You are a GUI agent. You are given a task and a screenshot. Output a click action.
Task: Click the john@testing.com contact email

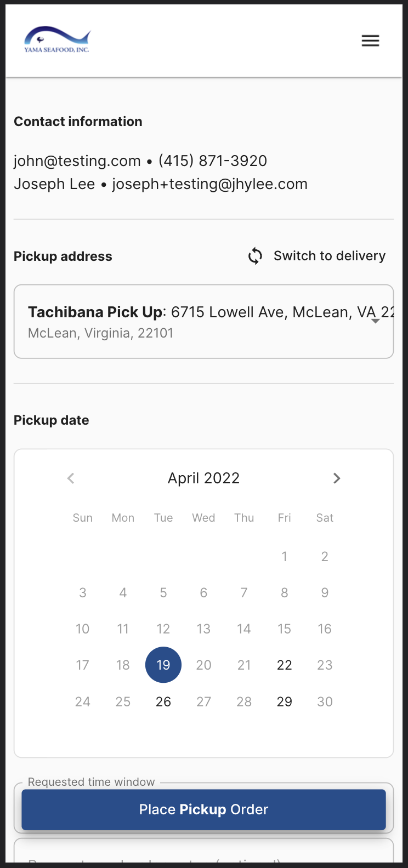point(77,161)
